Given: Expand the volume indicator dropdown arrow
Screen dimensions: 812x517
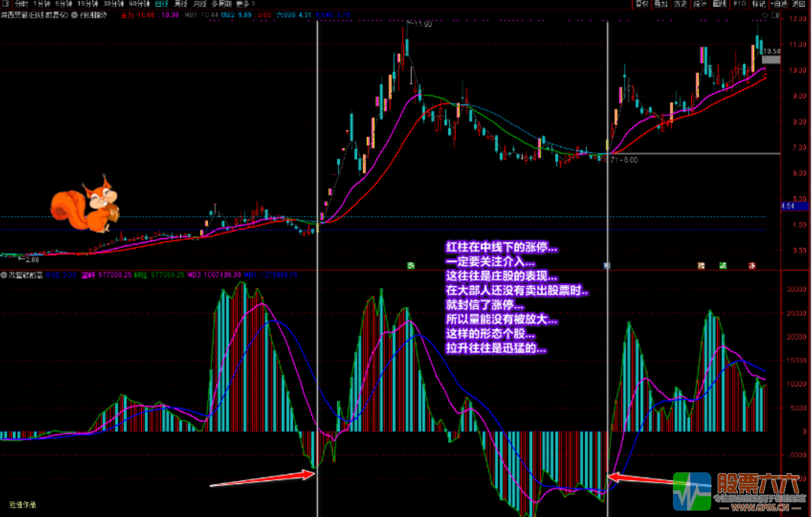Looking at the screenshot, I should tap(4, 275).
